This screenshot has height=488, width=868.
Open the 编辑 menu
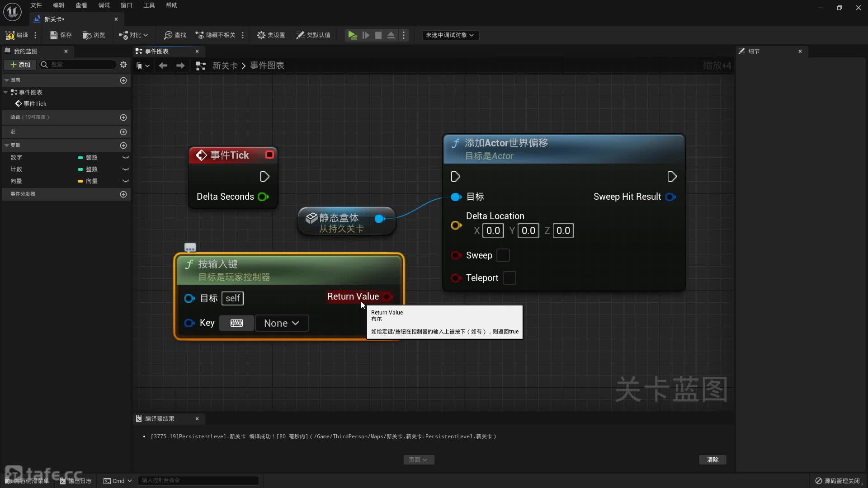59,5
